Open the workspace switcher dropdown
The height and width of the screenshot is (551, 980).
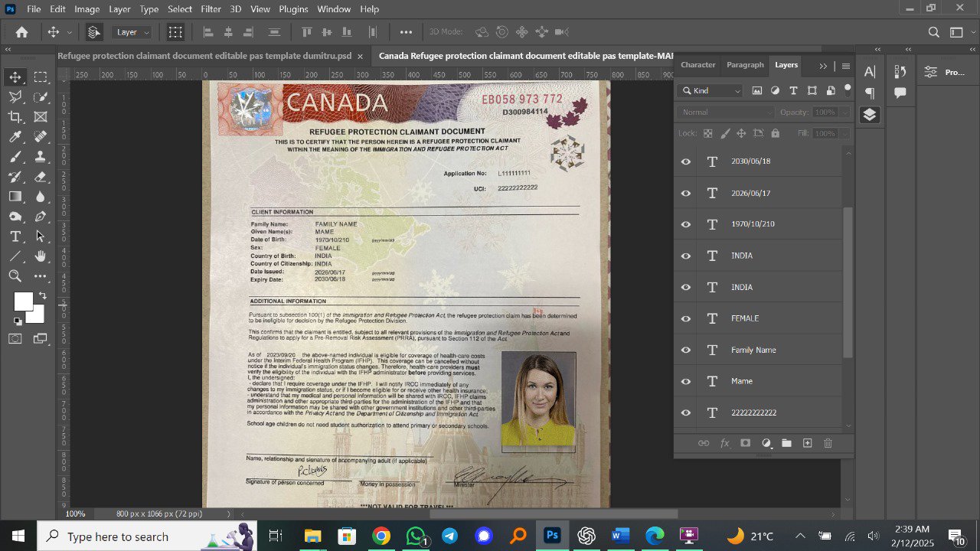tap(960, 32)
